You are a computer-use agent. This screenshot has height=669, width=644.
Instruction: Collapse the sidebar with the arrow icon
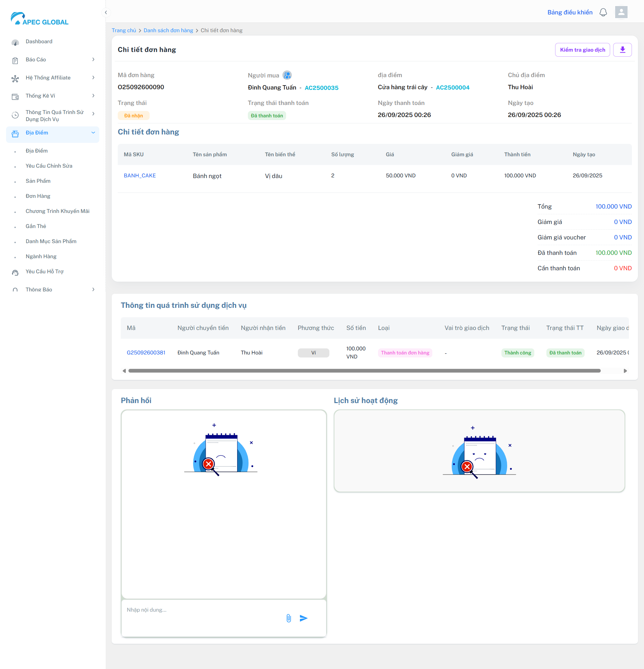(106, 13)
